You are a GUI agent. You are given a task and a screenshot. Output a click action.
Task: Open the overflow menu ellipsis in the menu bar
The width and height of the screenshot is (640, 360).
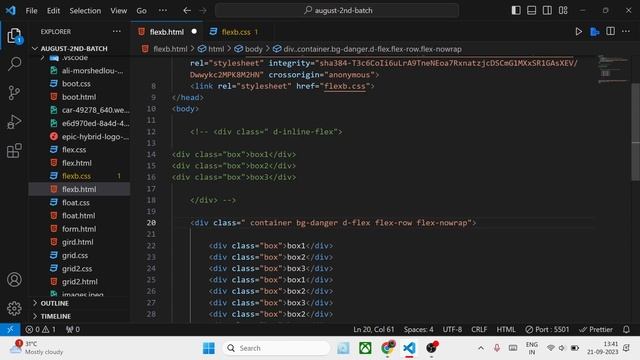coord(162,11)
